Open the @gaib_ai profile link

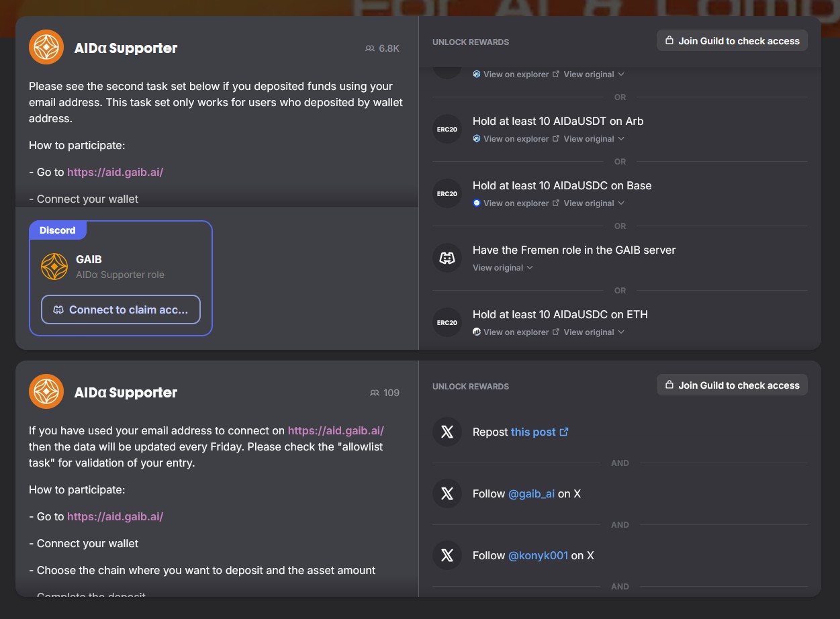[x=531, y=493]
